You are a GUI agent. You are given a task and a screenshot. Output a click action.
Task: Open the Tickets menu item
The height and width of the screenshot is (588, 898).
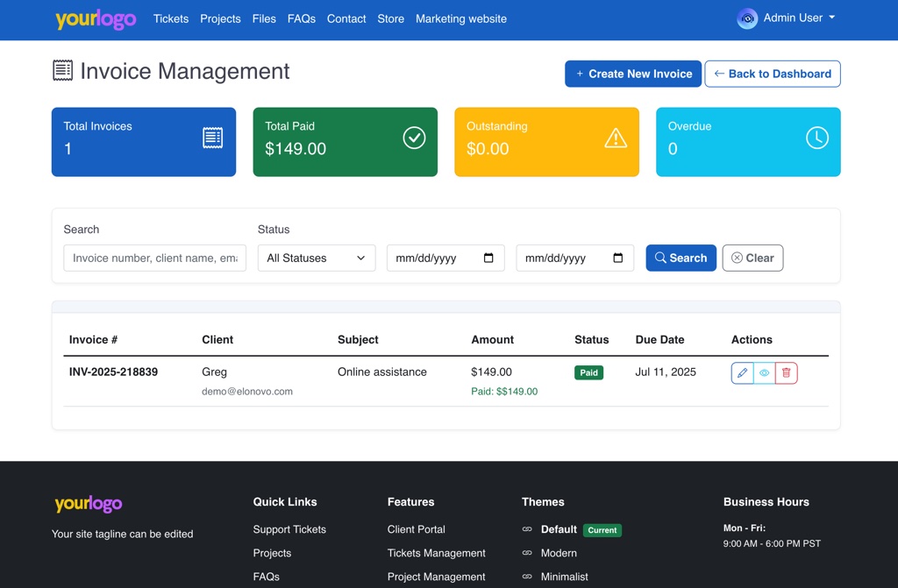[x=171, y=18]
